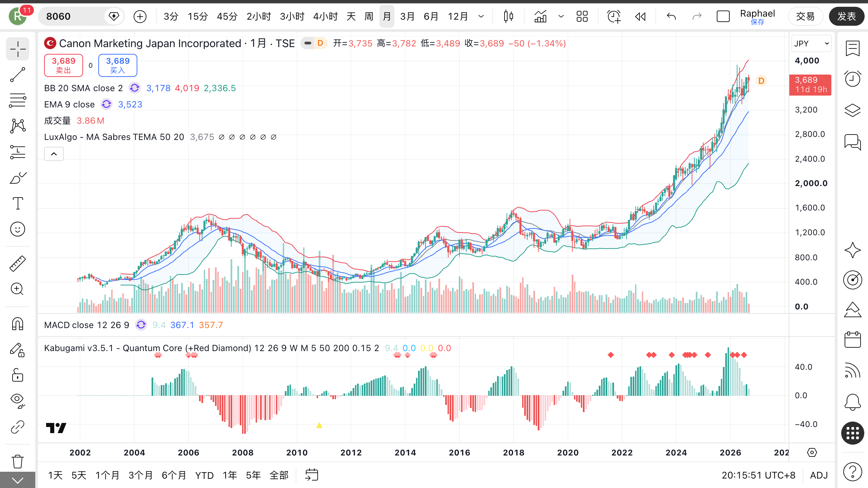
Task: Collapse the indicator legend with chevron
Action: (54, 154)
